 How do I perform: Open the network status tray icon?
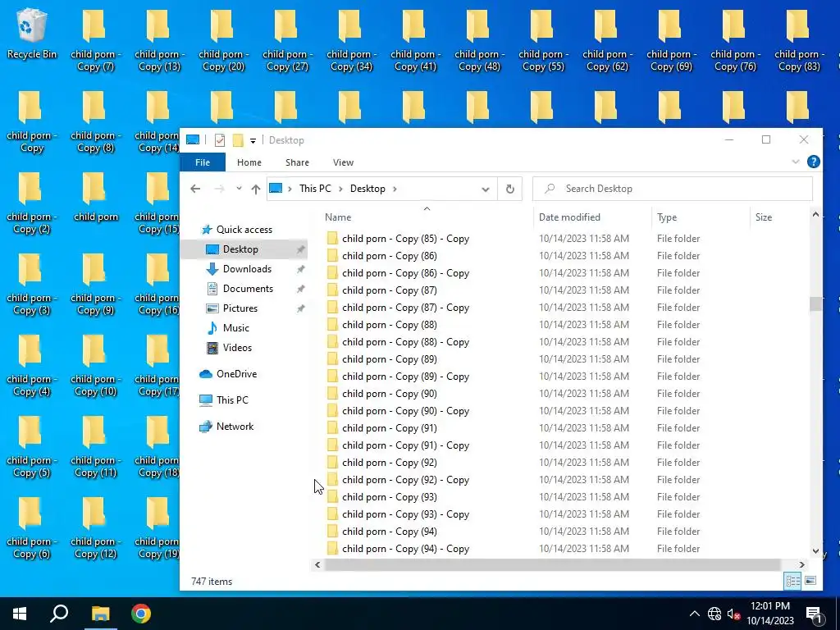pos(714,614)
